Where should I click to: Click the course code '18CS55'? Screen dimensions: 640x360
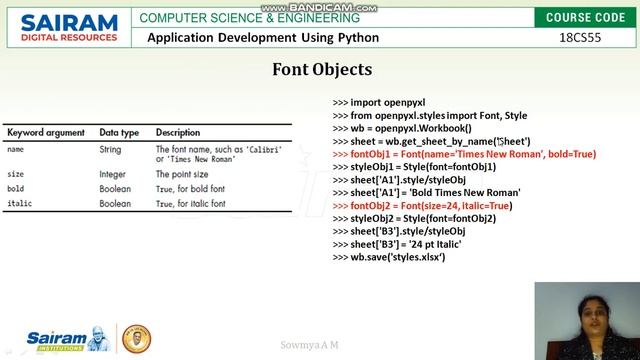(x=580, y=38)
